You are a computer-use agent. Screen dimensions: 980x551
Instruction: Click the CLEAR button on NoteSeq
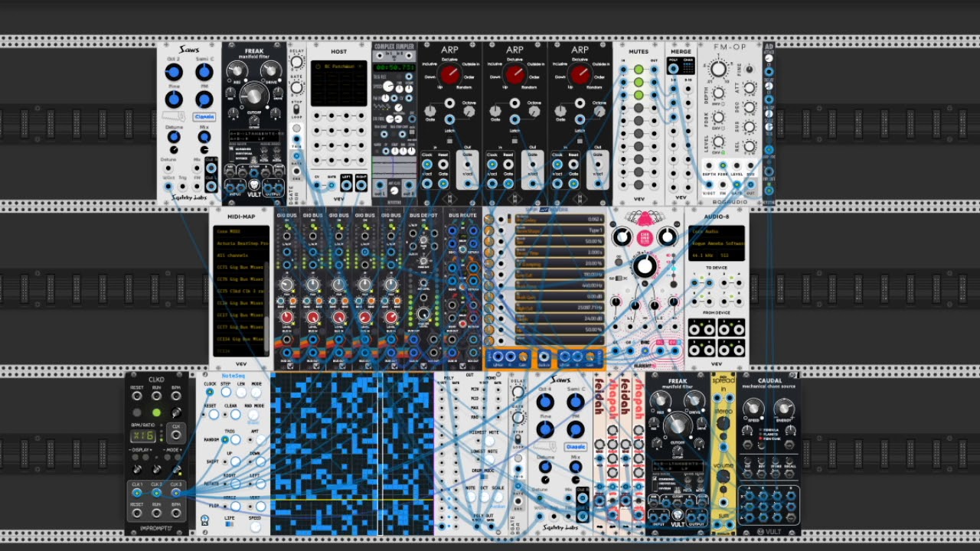(236, 414)
